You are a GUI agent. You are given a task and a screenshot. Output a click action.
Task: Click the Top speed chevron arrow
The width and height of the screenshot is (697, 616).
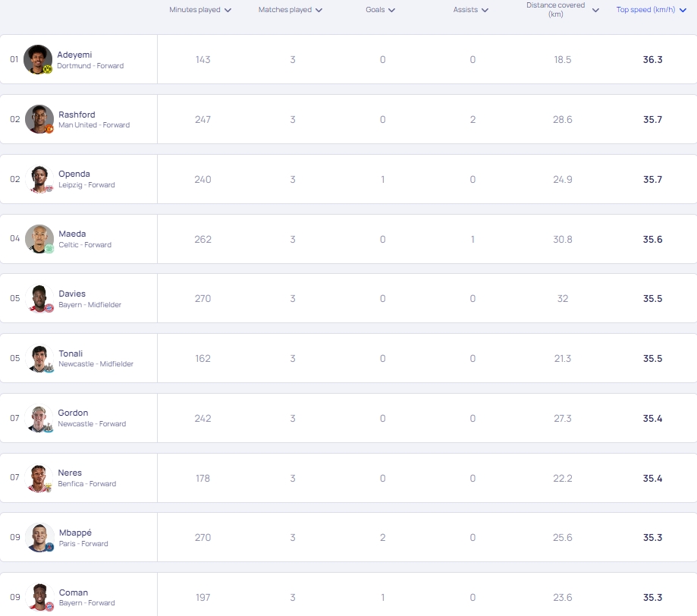pos(683,10)
